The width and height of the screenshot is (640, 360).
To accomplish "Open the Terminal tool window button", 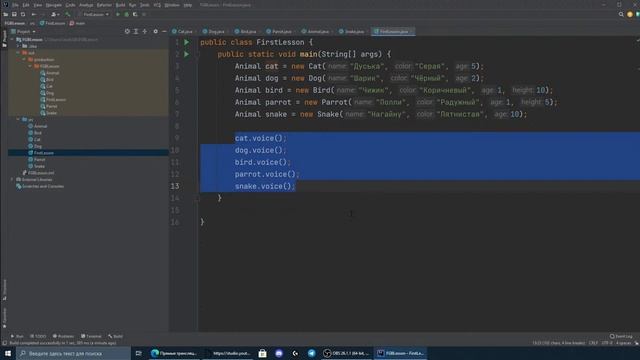I will pos(91,336).
